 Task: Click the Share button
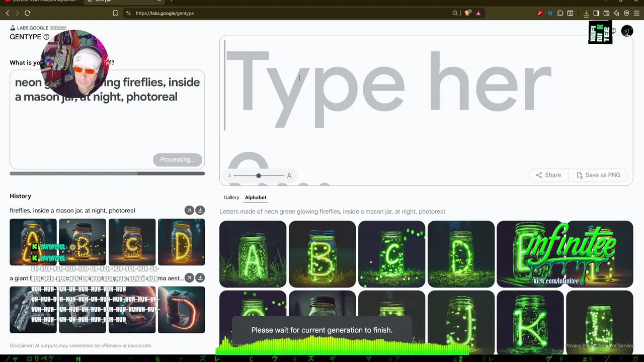(548, 175)
